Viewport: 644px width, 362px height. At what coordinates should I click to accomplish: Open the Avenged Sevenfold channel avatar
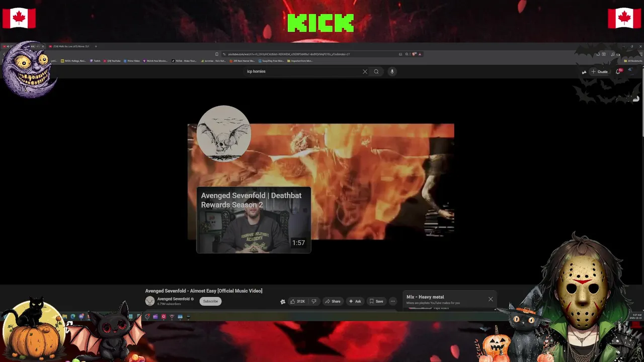point(150,301)
